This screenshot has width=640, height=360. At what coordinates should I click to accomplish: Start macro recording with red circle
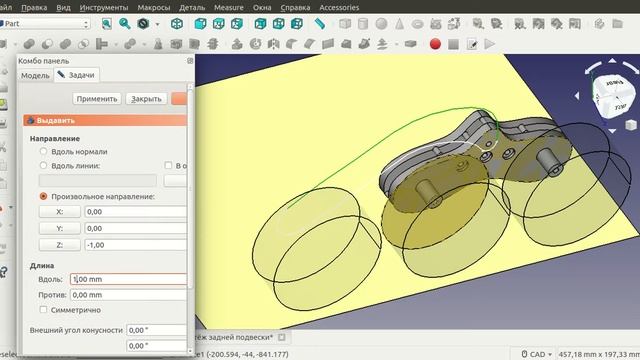[x=435, y=44]
